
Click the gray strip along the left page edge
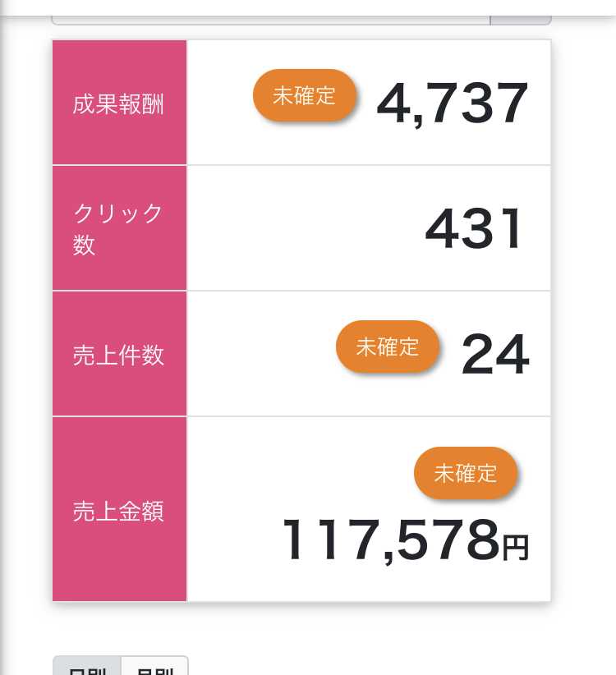point(2,344)
